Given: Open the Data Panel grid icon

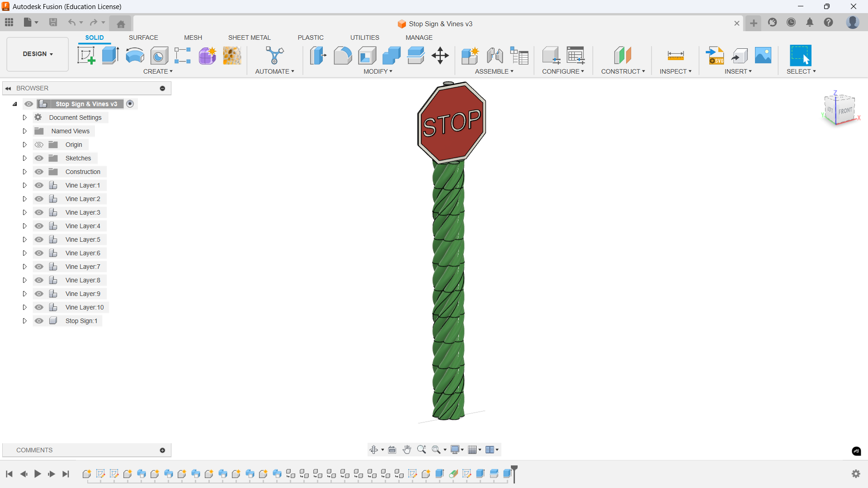Looking at the screenshot, I should 9,22.
